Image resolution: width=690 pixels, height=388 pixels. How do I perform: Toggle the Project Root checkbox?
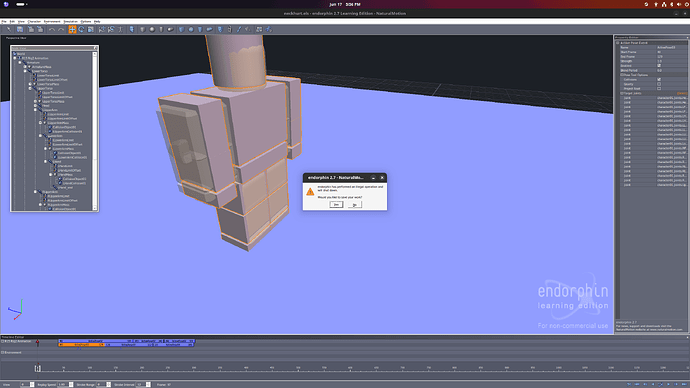click(659, 88)
